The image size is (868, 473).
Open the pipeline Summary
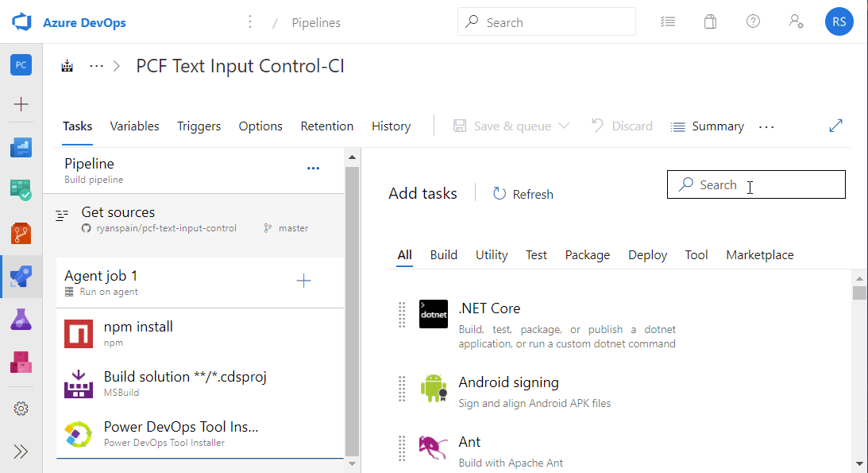point(707,126)
